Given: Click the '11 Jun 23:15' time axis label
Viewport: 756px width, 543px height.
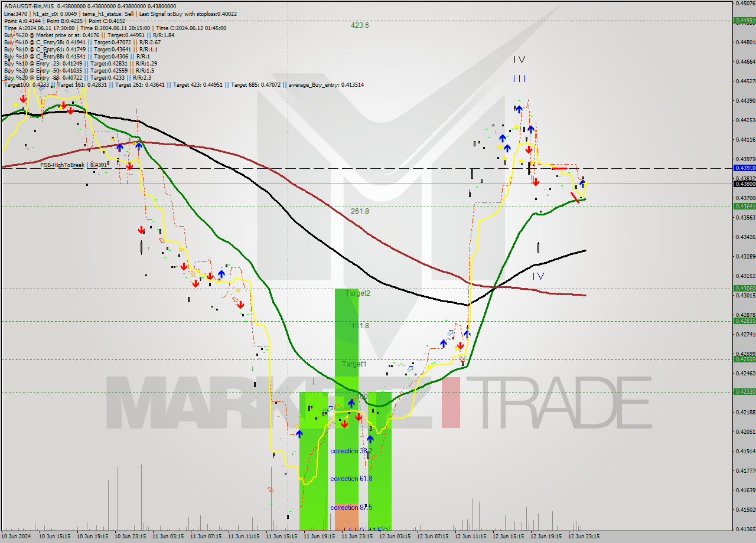Looking at the screenshot, I should click(x=357, y=537).
